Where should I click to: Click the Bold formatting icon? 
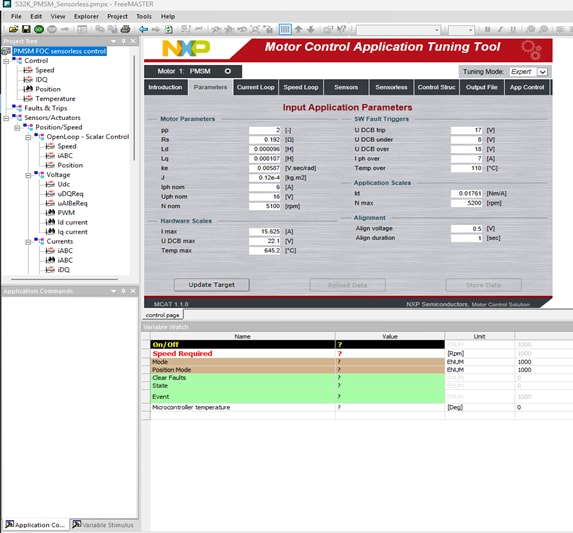point(487,29)
